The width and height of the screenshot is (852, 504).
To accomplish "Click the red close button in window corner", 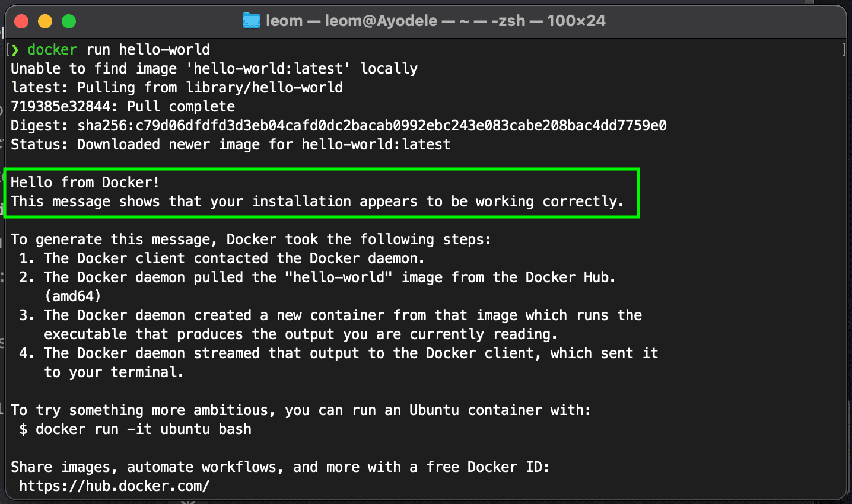I will [22, 21].
